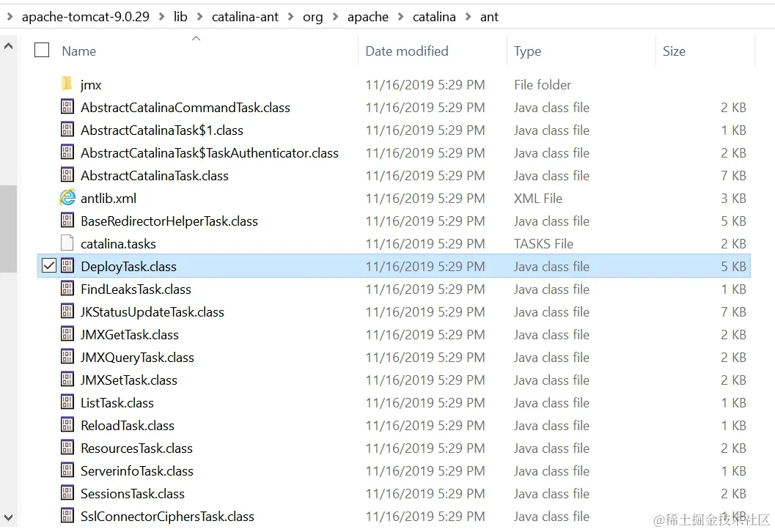Click the JKStatusUpdateTask.class file icon
This screenshot has width=775, height=532.
point(67,311)
